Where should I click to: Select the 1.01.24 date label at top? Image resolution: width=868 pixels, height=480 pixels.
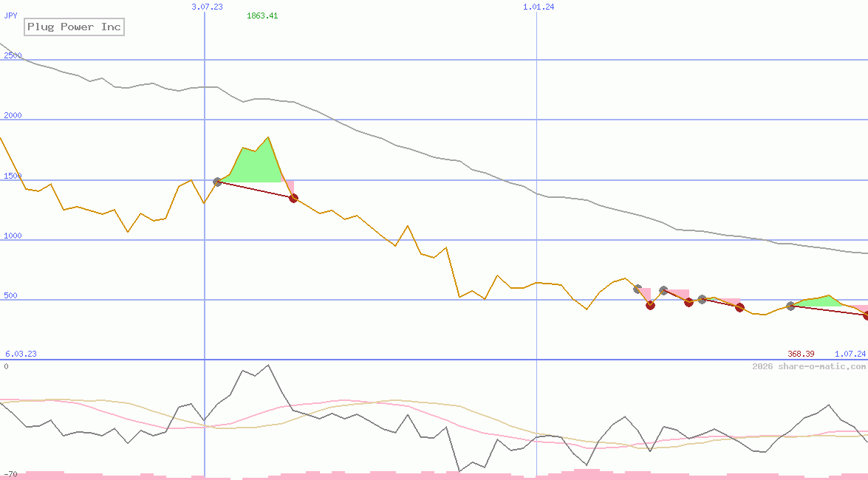click(539, 7)
